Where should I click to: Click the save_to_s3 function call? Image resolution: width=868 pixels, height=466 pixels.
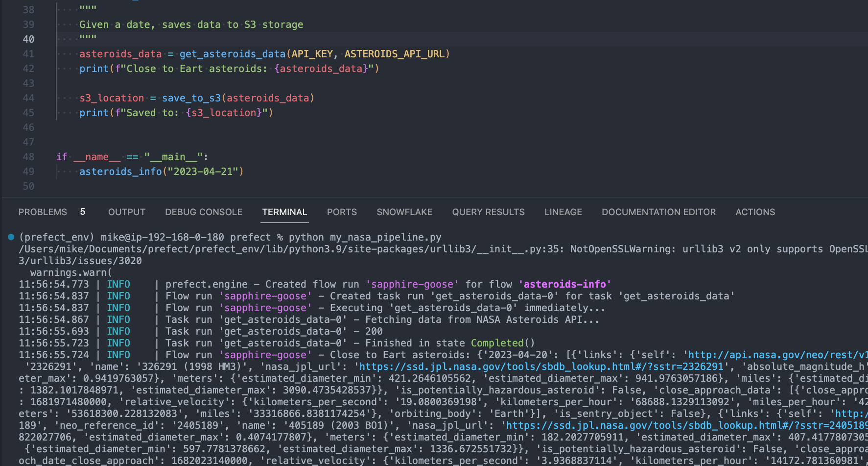[x=191, y=98]
